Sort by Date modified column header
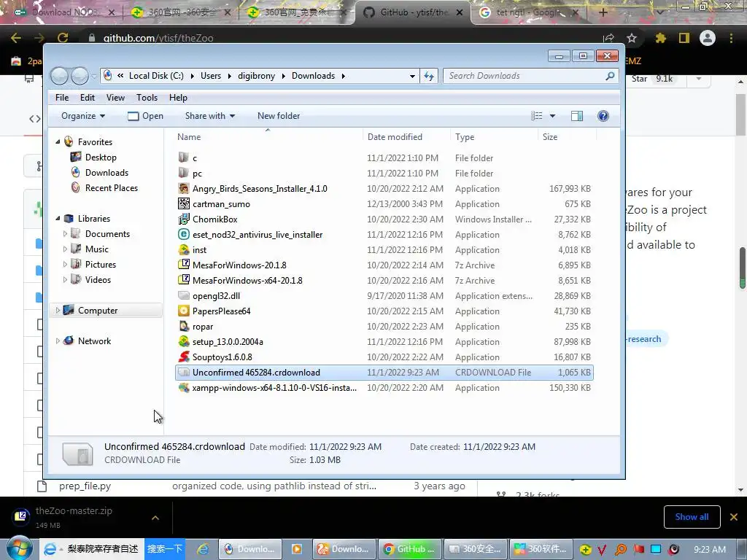 [395, 136]
